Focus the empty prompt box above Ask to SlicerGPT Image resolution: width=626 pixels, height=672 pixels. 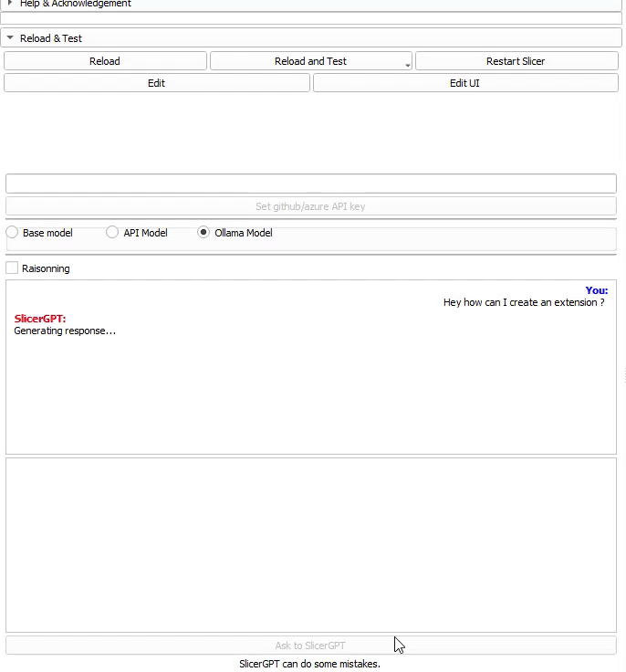click(x=310, y=544)
